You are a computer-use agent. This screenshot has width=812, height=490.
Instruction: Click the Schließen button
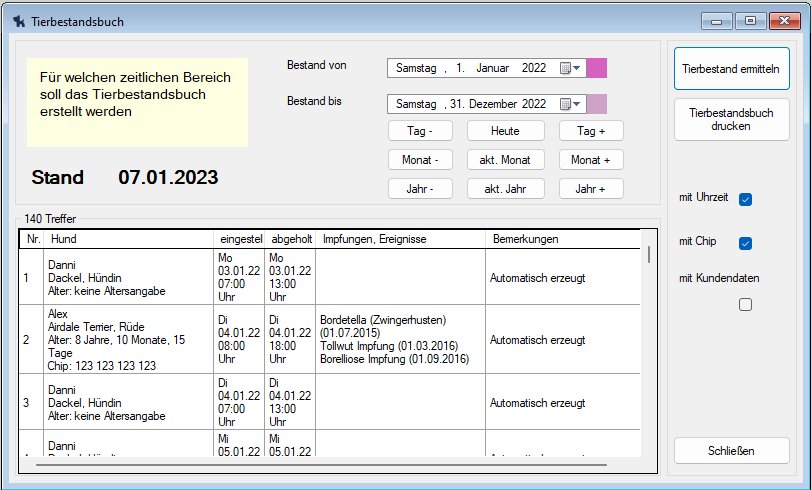click(x=731, y=451)
